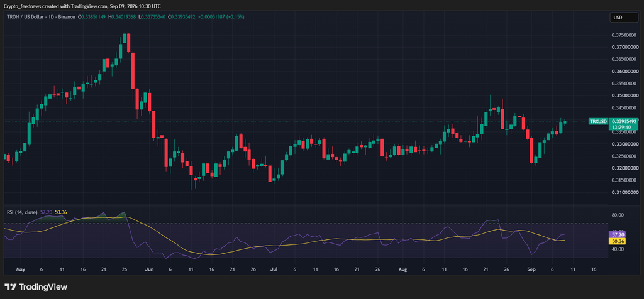The width and height of the screenshot is (644, 299).
Task: Click the May label on the time axis
Action: point(21,270)
